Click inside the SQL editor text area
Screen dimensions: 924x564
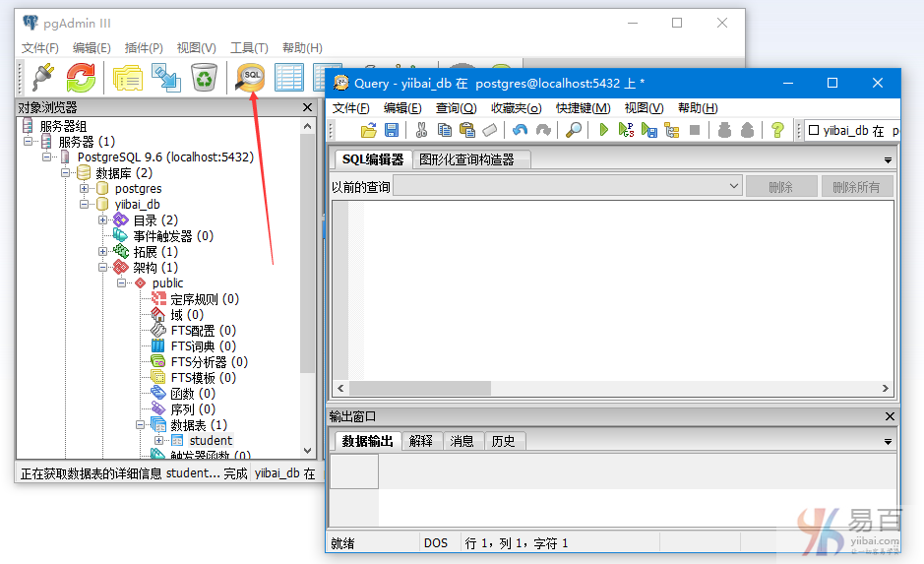point(620,285)
